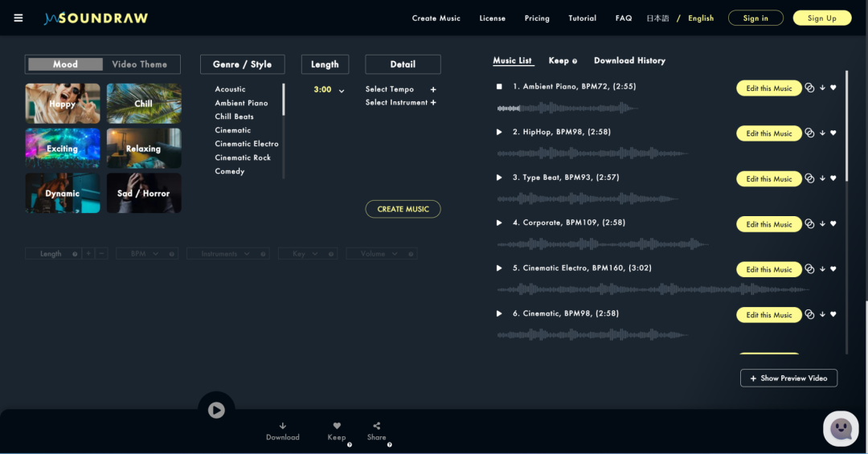Expand Select Tempo with plus

pyautogui.click(x=433, y=89)
